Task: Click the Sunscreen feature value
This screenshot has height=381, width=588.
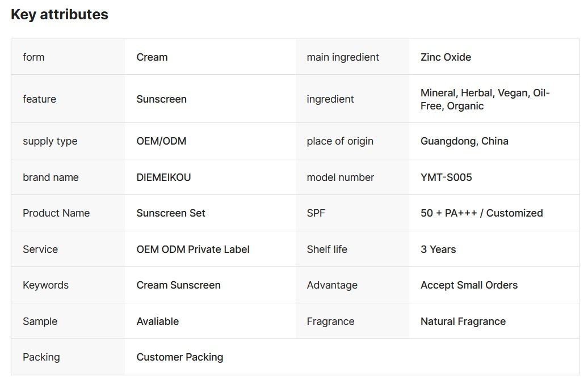Action: [161, 99]
